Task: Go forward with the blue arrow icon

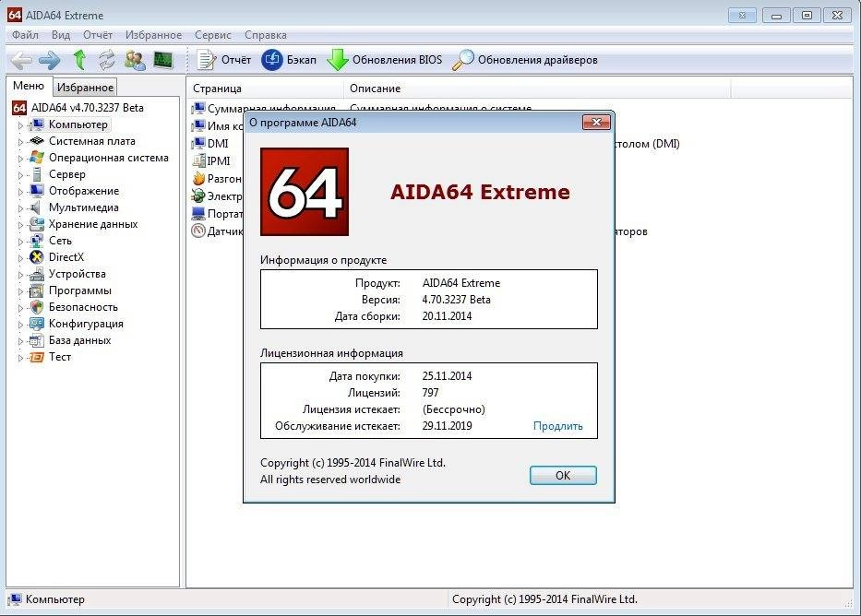Action: click(x=50, y=60)
